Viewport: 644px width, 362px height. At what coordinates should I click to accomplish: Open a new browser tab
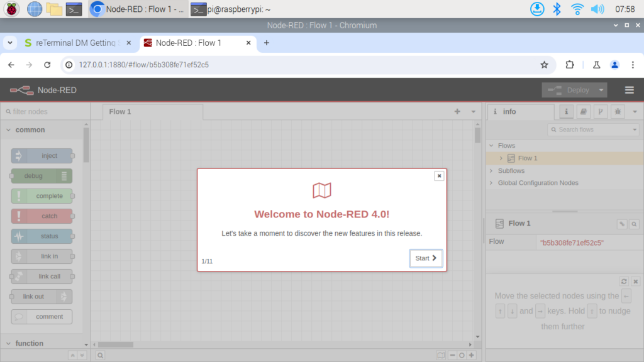(x=267, y=43)
